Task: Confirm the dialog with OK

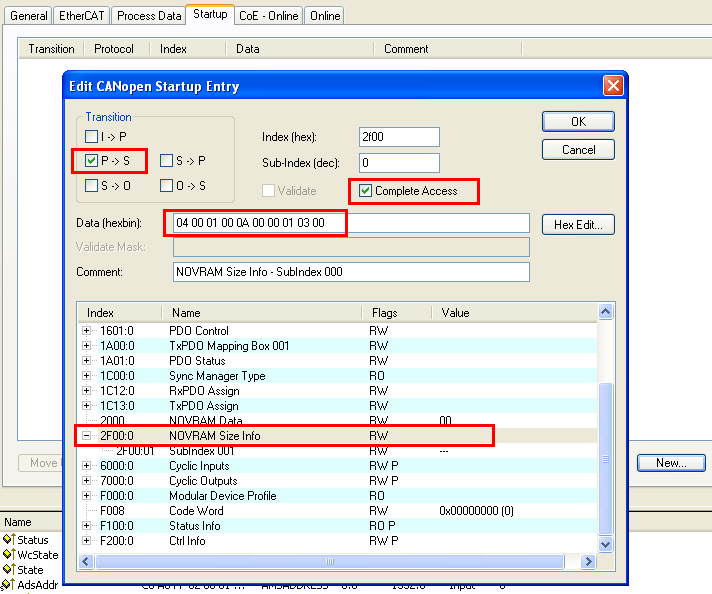Action: click(578, 121)
